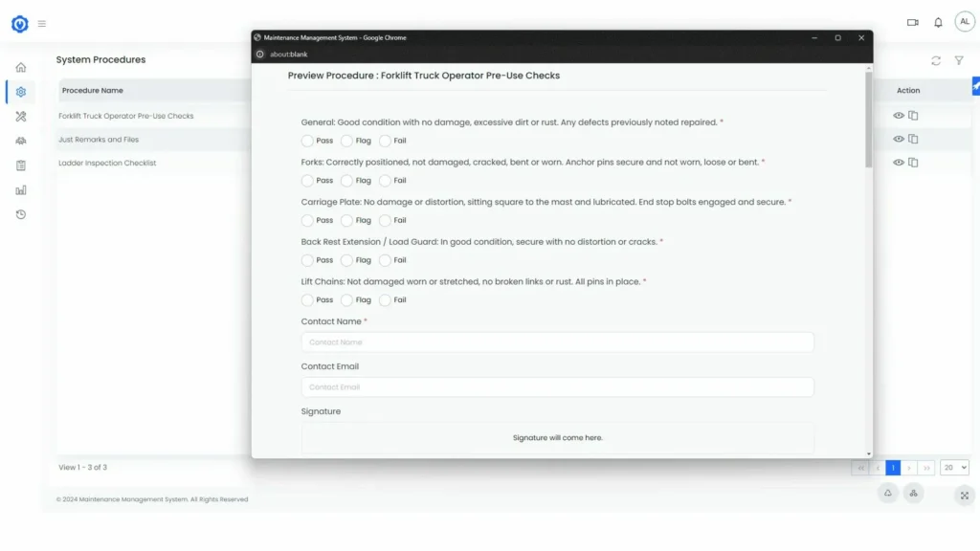980x551 pixels.
Task: Open the notifications bell icon
Action: [x=938, y=23]
